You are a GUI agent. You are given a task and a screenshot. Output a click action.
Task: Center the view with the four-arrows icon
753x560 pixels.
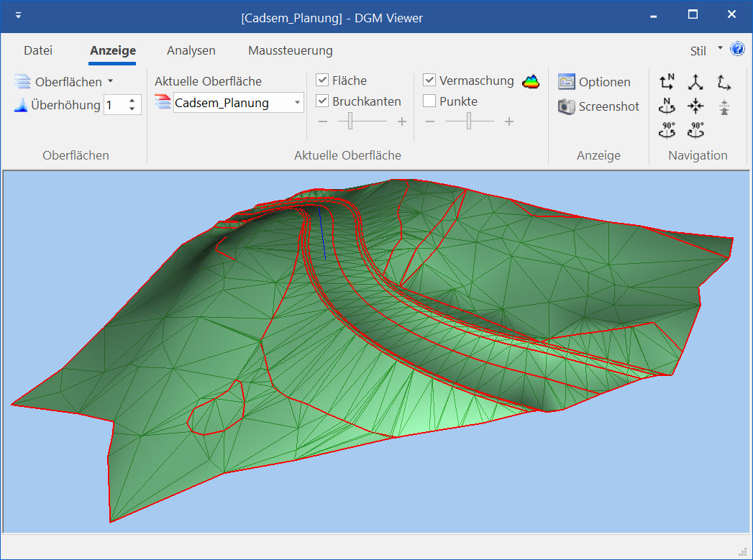click(x=695, y=106)
